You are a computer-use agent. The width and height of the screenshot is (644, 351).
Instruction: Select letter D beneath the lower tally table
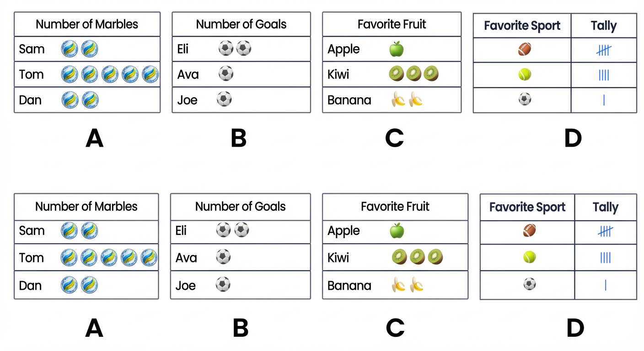click(575, 327)
